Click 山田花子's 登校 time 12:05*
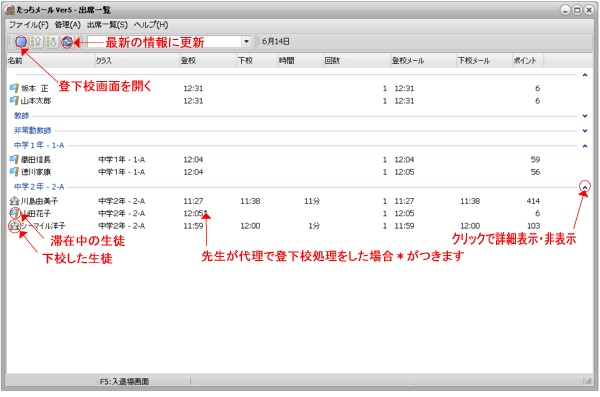Screen dimensions: 600x397 [x=195, y=213]
